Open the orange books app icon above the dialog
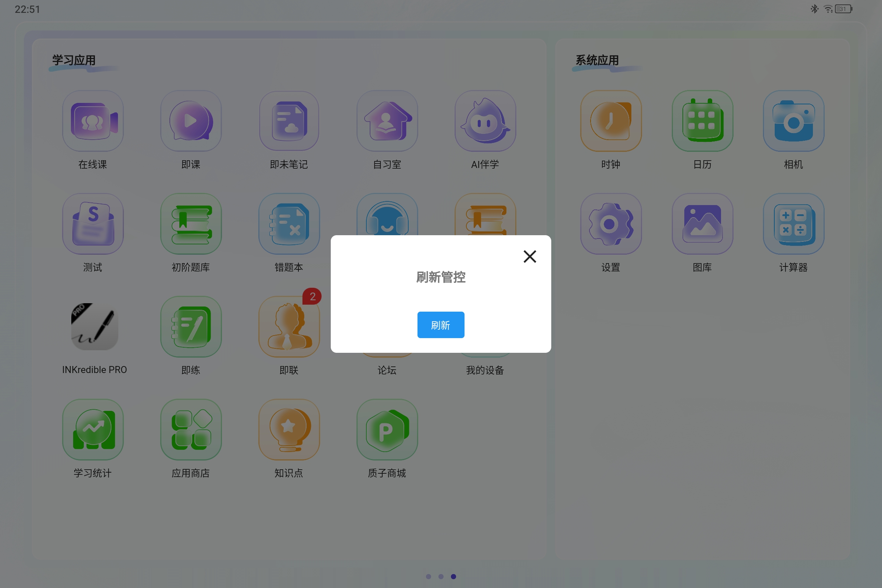The height and width of the screenshot is (588, 882). 485,215
